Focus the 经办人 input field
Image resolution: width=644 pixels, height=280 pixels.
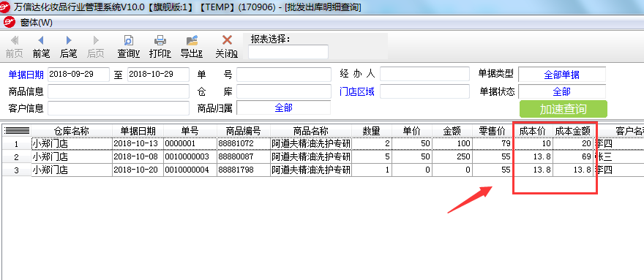[x=424, y=74]
